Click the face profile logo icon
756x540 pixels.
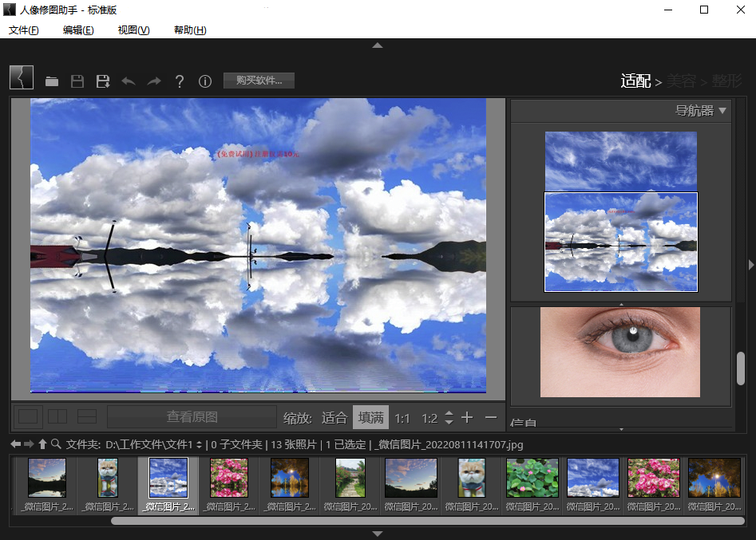pyautogui.click(x=22, y=78)
